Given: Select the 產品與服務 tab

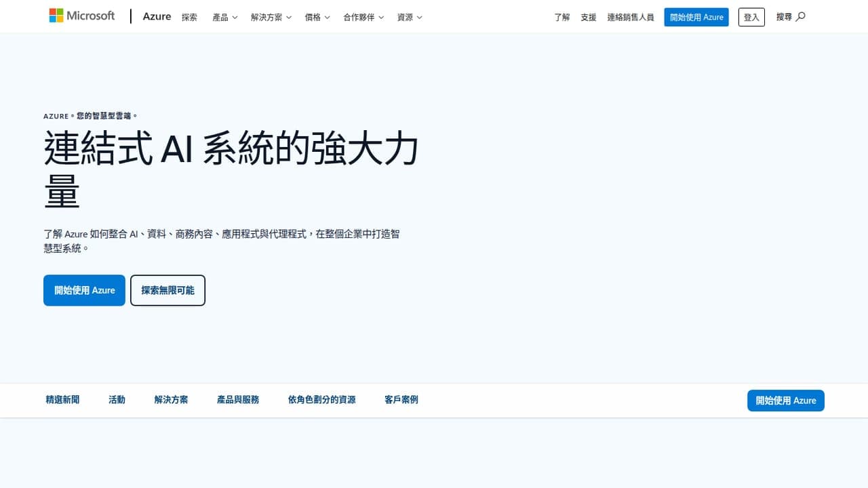Looking at the screenshot, I should [x=238, y=400].
